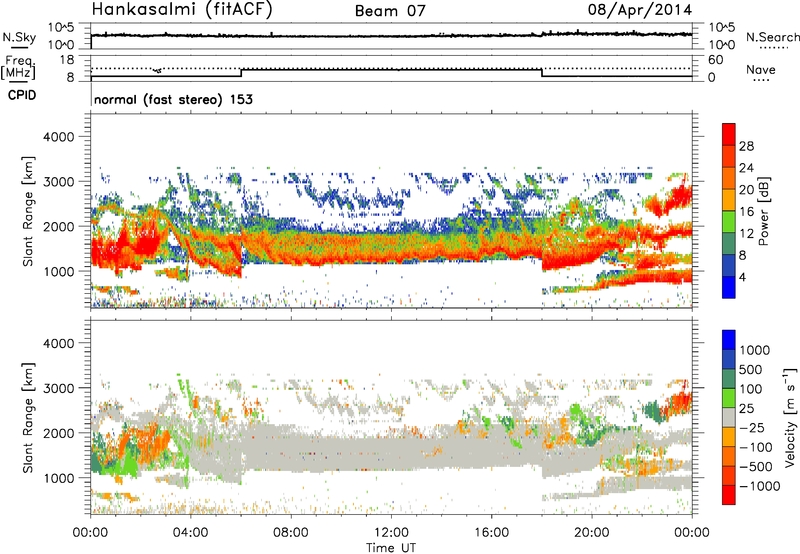Click the -25 velocity colorbar label
The width and height of the screenshot is (800, 554).
(x=755, y=428)
